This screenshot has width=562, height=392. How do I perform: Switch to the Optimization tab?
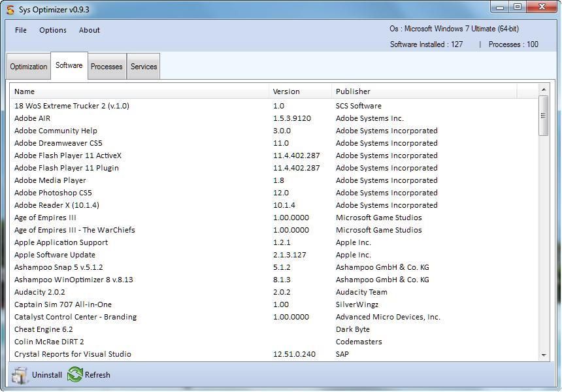pyautogui.click(x=28, y=66)
